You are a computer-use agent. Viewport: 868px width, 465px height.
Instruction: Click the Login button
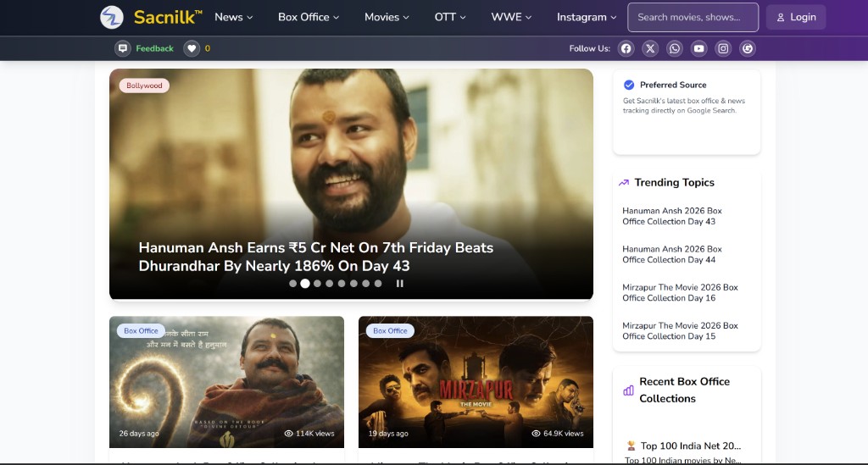click(x=796, y=17)
